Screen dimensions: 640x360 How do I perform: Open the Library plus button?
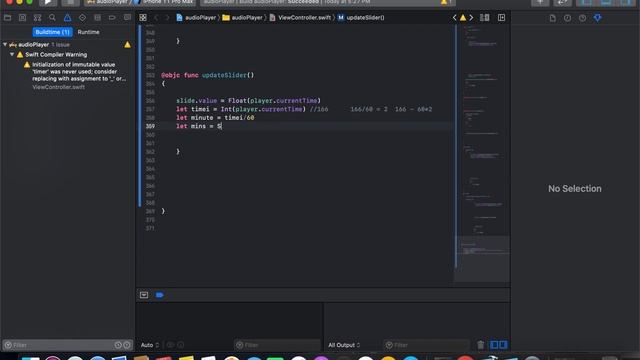pos(540,2)
